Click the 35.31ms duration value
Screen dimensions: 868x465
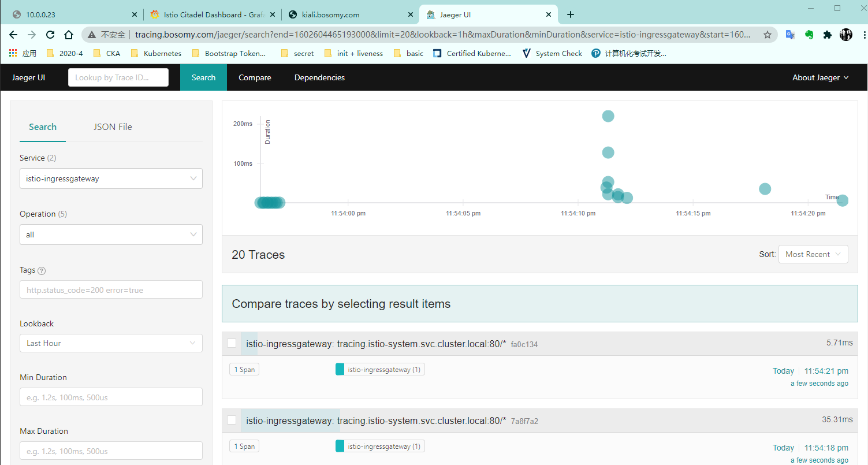point(837,420)
